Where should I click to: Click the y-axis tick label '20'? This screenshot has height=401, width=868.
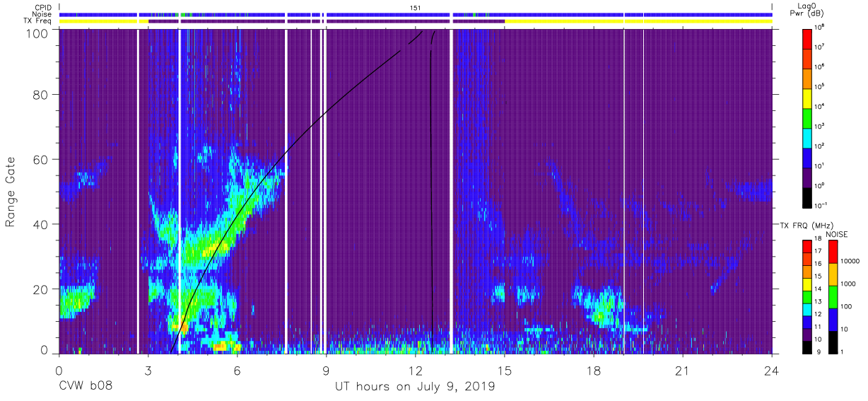pyautogui.click(x=41, y=289)
